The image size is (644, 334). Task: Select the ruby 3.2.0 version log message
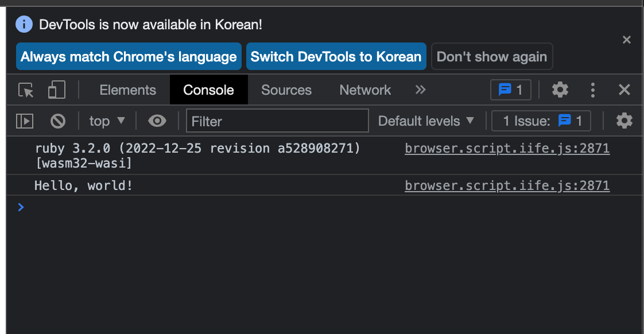coord(197,156)
